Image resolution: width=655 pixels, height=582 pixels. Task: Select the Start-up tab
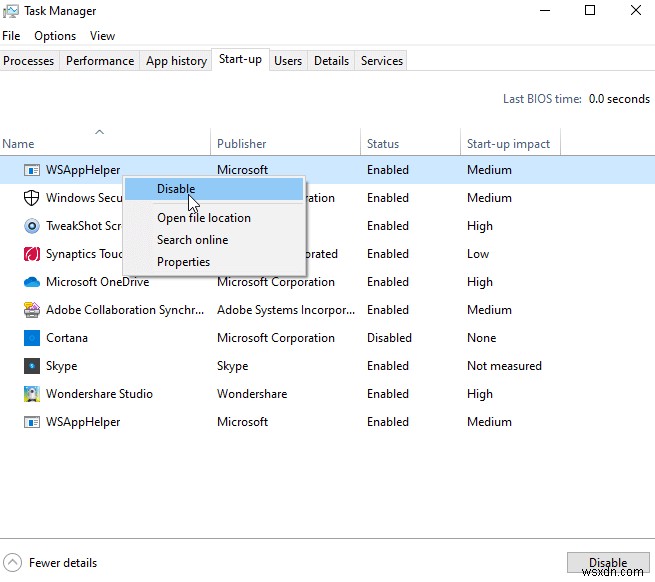pos(241,59)
